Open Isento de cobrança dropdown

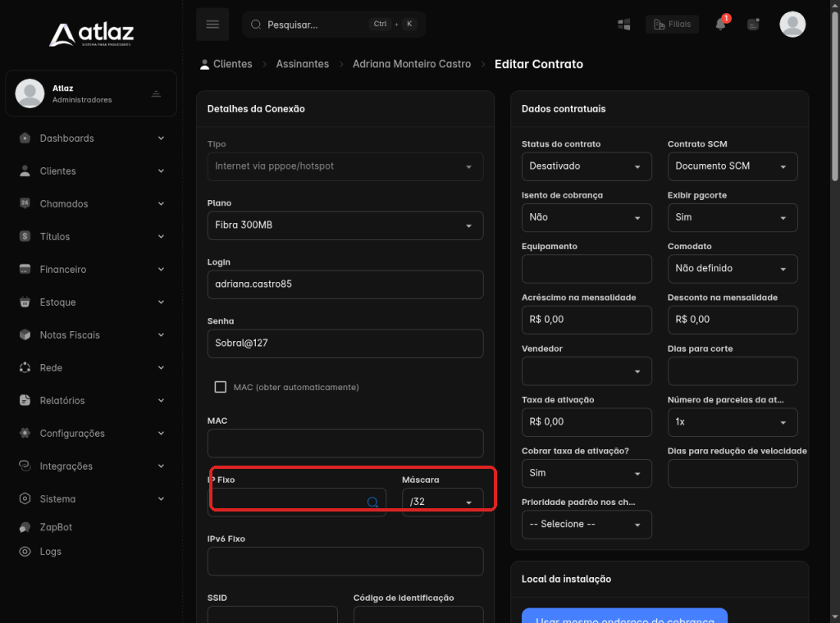(x=587, y=217)
